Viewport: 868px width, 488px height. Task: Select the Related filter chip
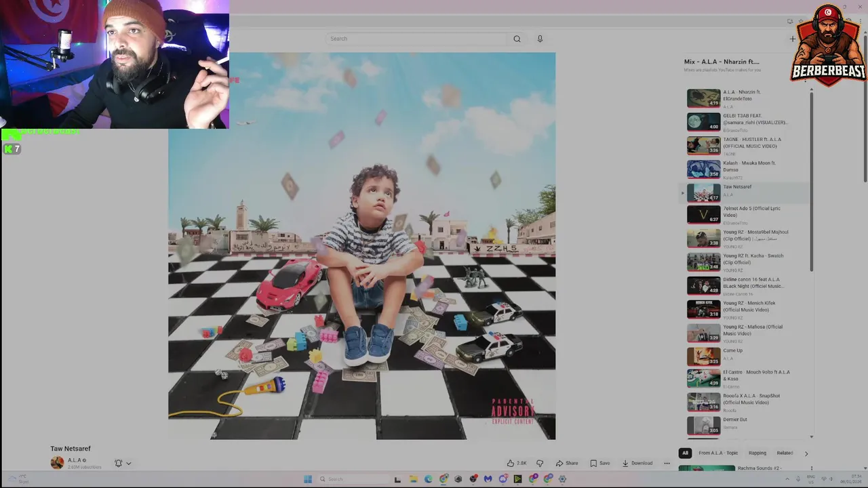[785, 453]
